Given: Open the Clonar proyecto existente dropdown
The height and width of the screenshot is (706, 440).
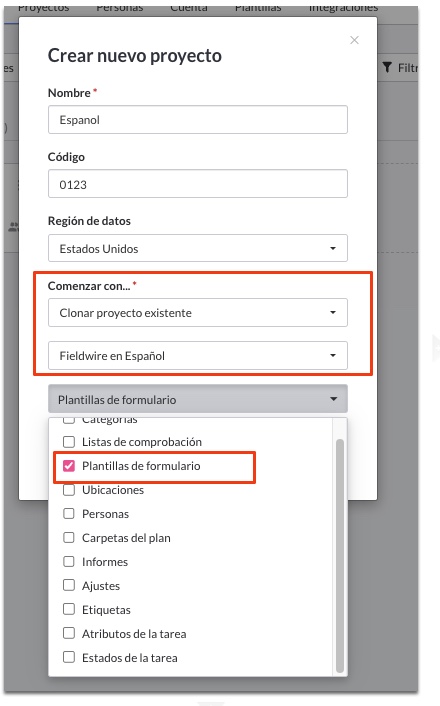Looking at the screenshot, I should 198,312.
